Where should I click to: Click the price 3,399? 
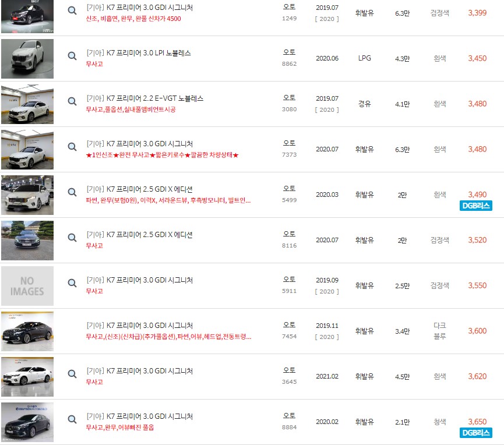477,13
